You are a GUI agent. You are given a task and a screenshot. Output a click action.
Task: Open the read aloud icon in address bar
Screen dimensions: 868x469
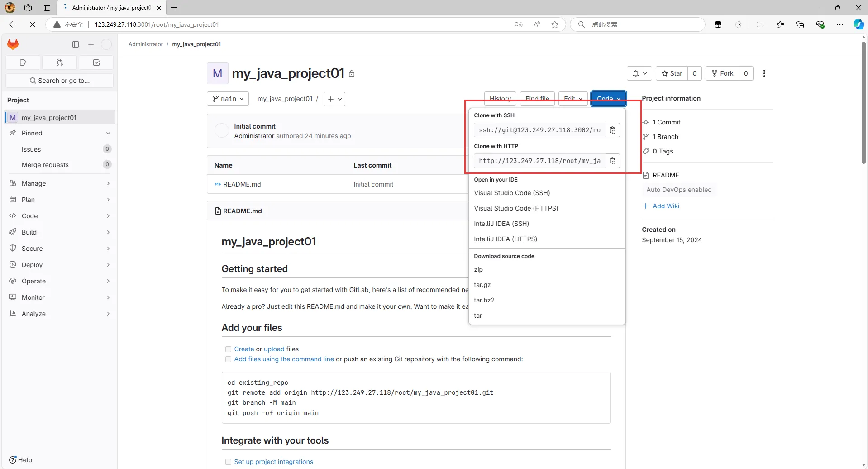click(x=537, y=24)
